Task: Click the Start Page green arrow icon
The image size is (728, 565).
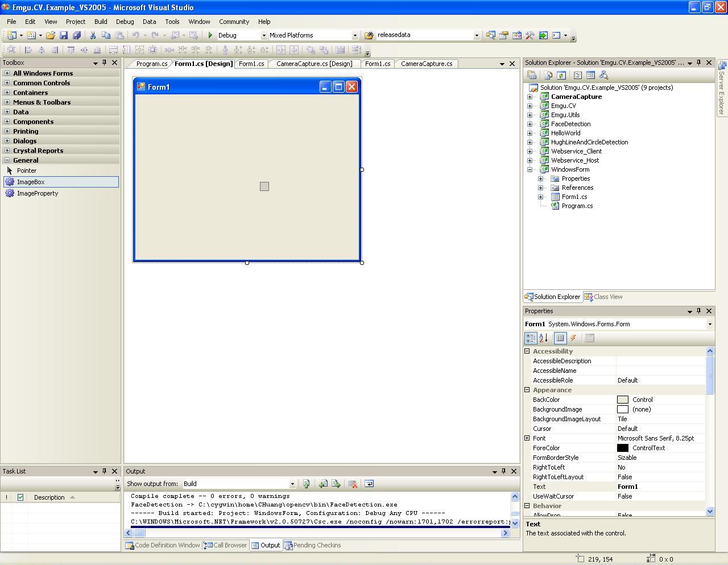Action: point(543,35)
